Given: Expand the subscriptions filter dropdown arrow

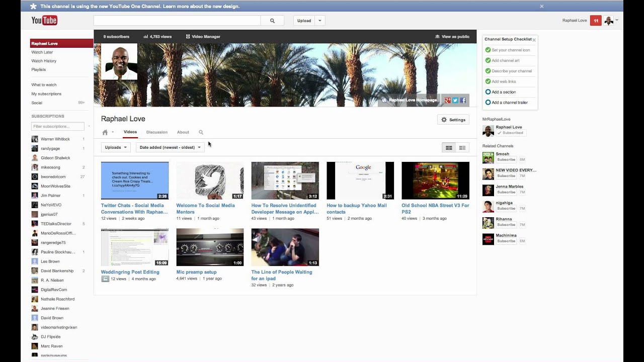Looking at the screenshot, I should pyautogui.click(x=89, y=126).
